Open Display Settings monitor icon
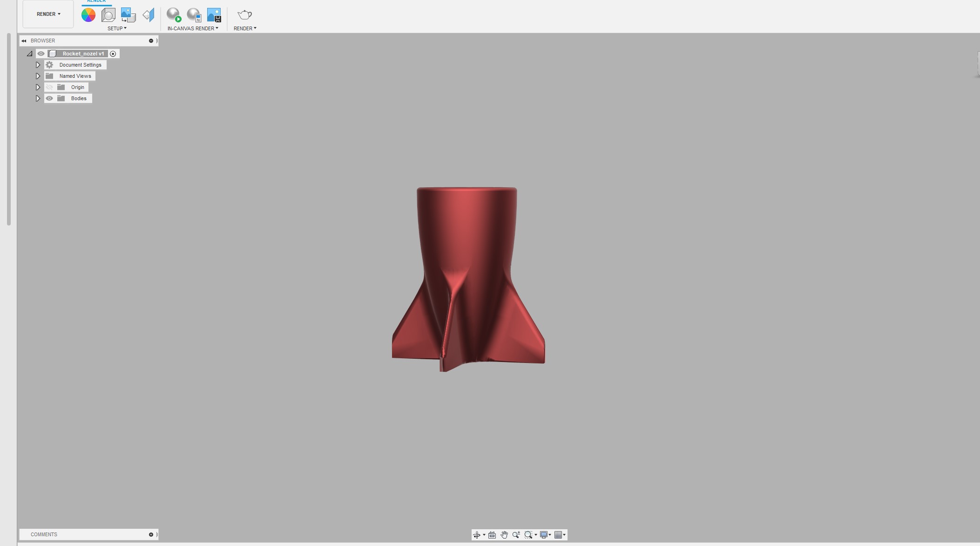Screen dimensions: 980x546 pos(543,535)
